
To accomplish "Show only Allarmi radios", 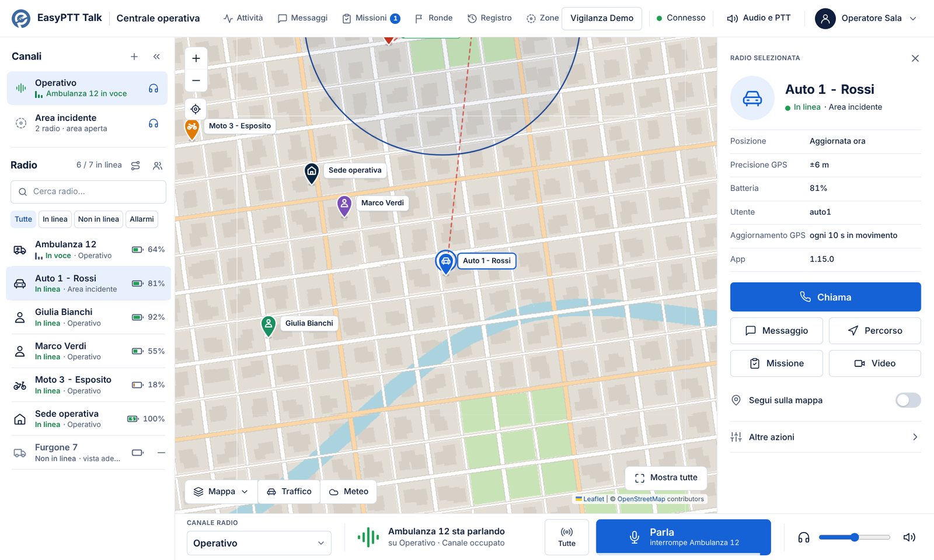I will pyautogui.click(x=142, y=219).
